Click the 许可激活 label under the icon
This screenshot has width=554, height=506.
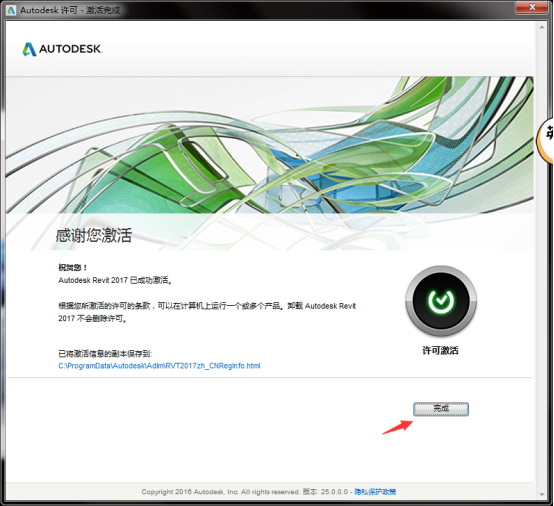441,351
